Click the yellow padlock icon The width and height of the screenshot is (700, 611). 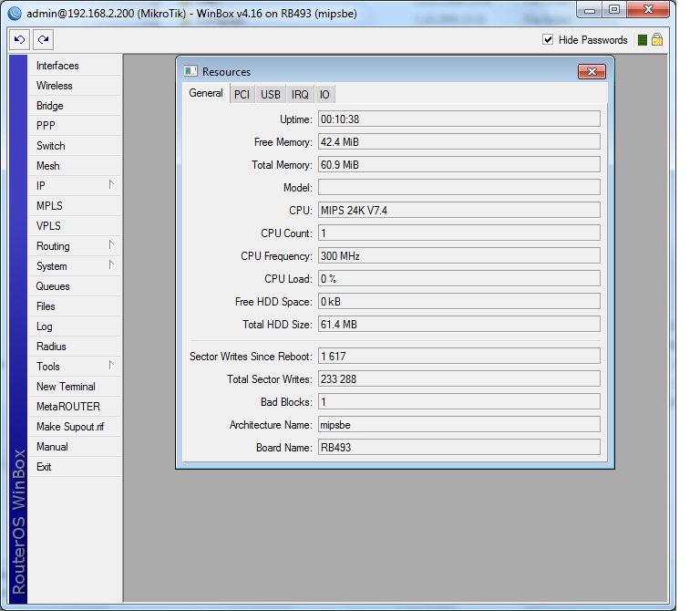click(656, 40)
